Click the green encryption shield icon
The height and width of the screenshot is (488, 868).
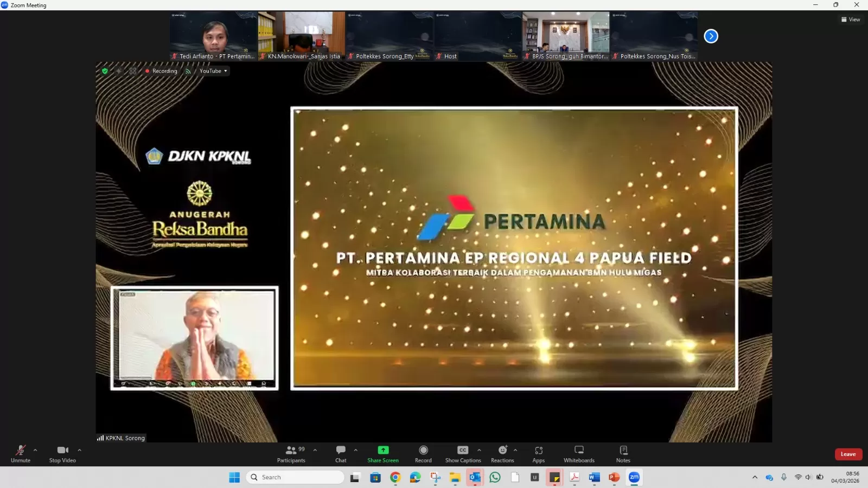[x=105, y=71]
